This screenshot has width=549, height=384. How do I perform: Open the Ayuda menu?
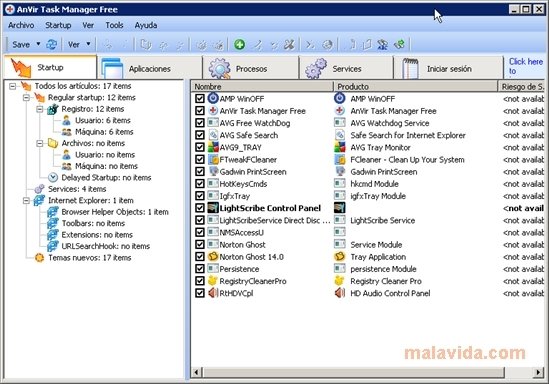(146, 25)
